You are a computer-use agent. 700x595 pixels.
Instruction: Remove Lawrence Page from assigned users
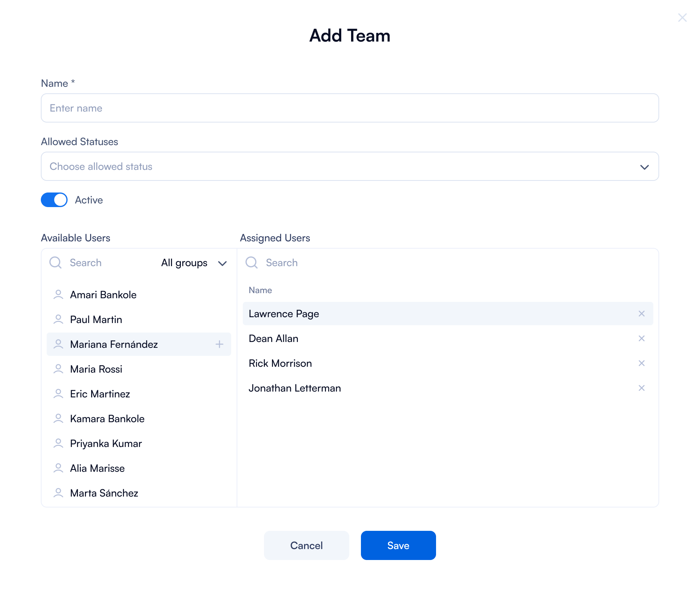(642, 314)
